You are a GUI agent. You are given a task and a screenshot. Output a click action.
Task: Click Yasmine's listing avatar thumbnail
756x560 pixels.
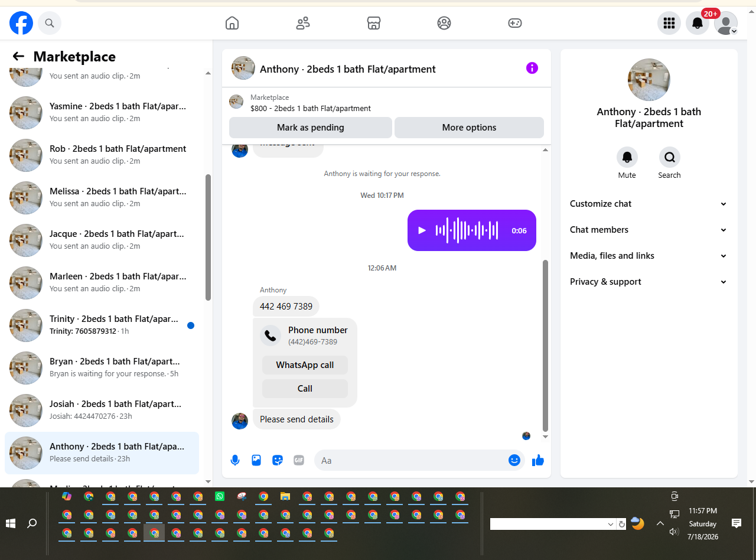pyautogui.click(x=26, y=112)
